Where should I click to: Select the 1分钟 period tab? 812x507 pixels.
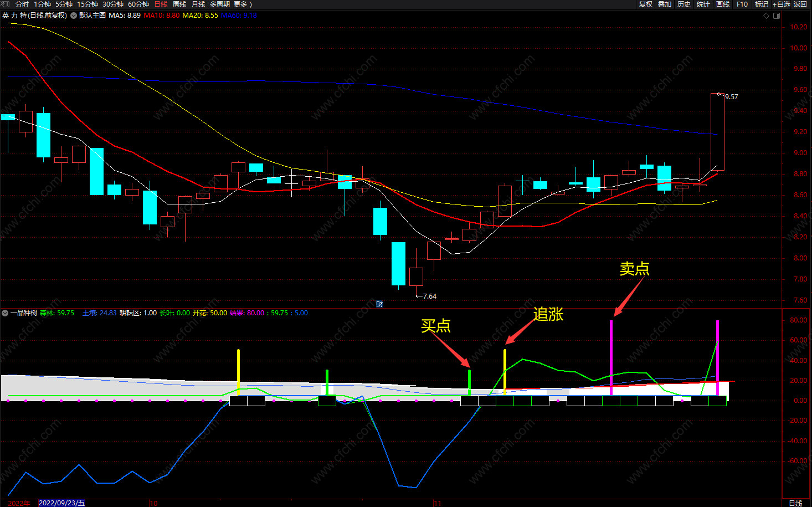tap(42, 4)
